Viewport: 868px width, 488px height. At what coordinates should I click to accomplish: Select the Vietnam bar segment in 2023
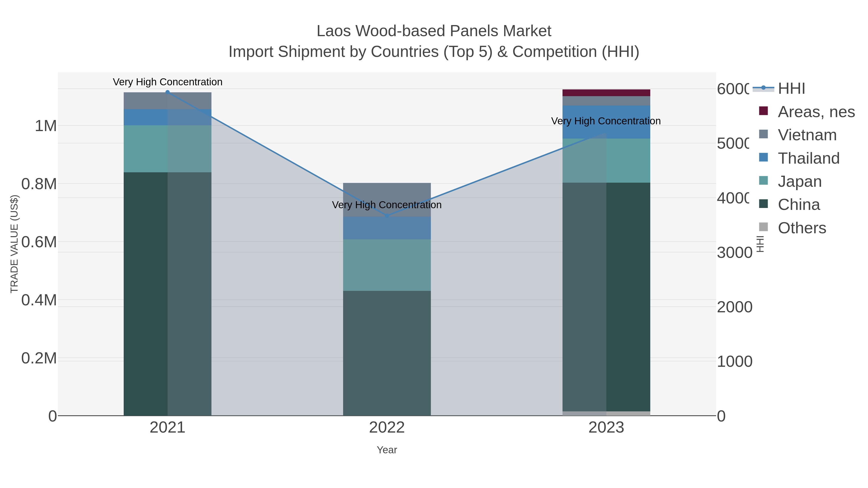[606, 101]
